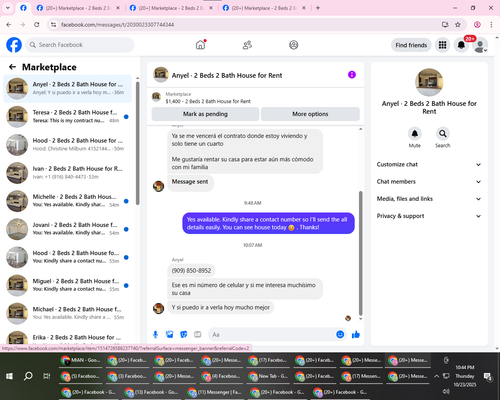Open the Friends icon in top navigation
Screen dimensions: 500x400
coord(247,45)
